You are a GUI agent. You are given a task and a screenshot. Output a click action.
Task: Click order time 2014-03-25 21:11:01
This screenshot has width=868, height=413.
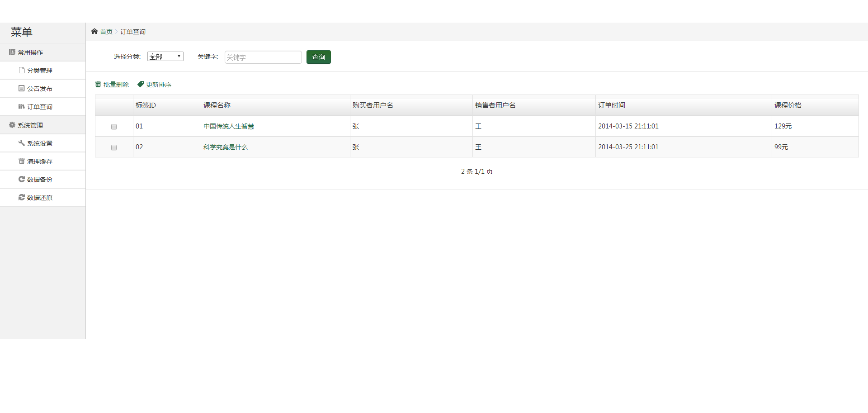coord(628,147)
